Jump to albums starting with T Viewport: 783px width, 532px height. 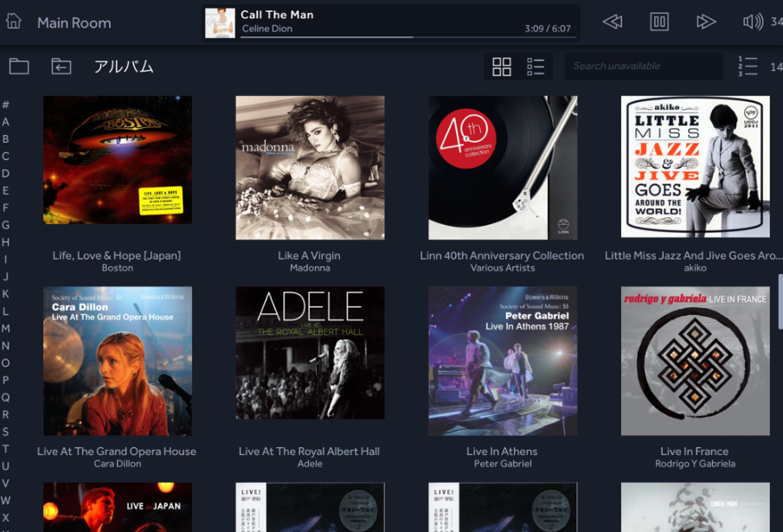click(x=5, y=449)
